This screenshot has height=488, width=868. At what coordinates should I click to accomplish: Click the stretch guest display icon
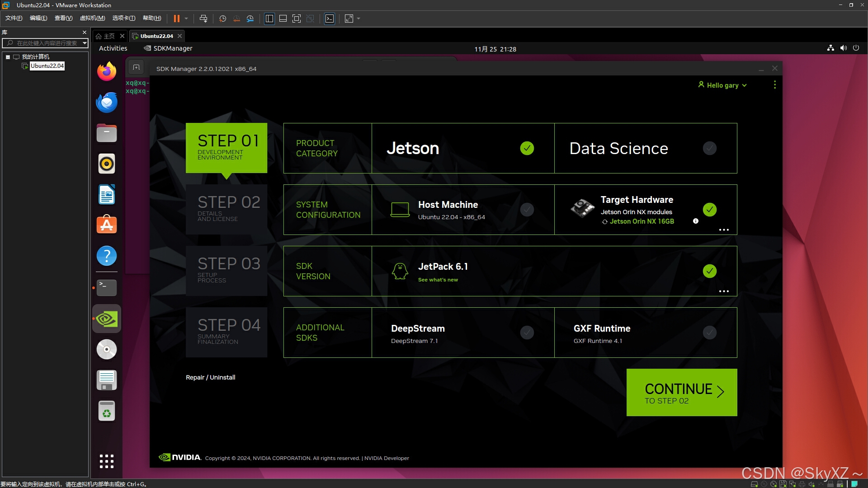point(349,19)
